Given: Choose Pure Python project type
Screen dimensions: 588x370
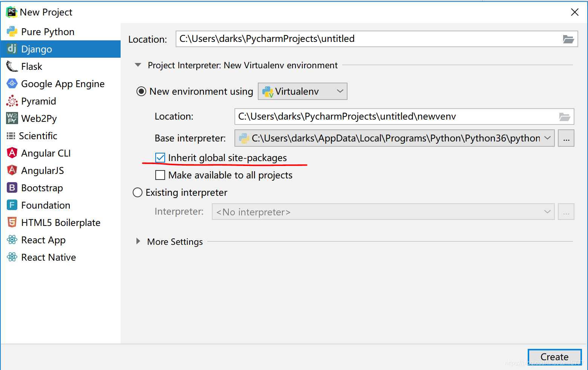Looking at the screenshot, I should pyautogui.click(x=61, y=32).
